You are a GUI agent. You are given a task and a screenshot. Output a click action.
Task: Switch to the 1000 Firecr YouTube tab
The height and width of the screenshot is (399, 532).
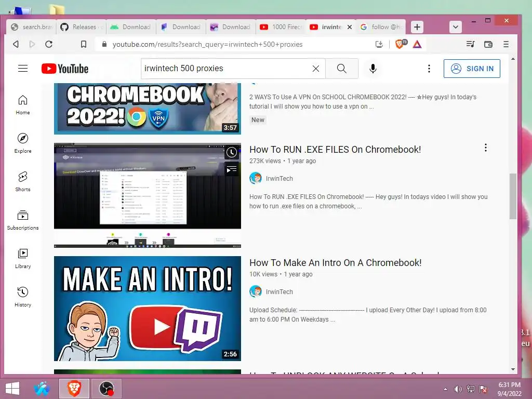pyautogui.click(x=281, y=27)
